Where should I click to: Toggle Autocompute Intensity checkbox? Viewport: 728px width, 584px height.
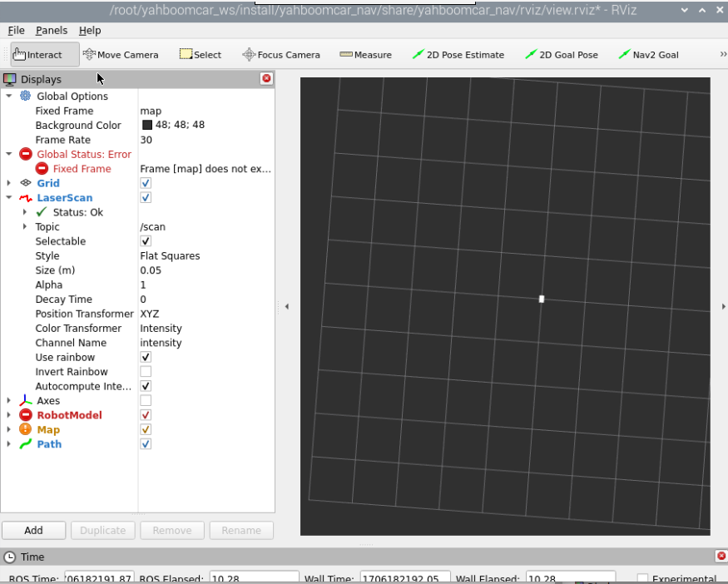[146, 386]
